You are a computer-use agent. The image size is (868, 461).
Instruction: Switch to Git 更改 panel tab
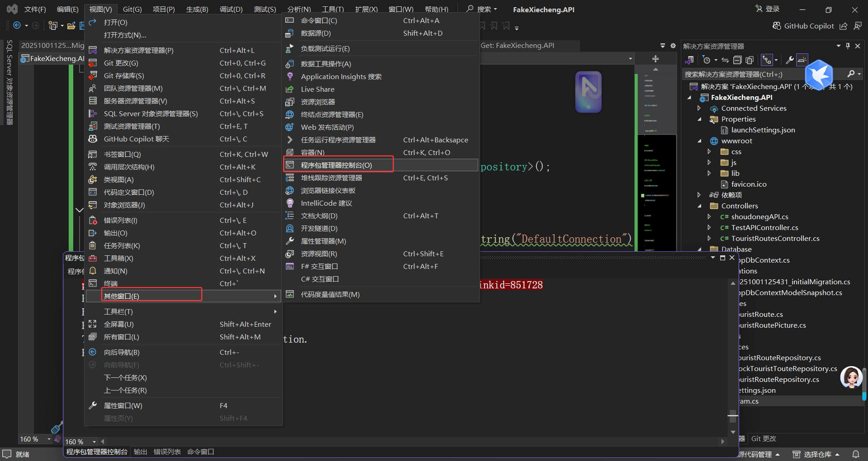pyautogui.click(x=764, y=438)
